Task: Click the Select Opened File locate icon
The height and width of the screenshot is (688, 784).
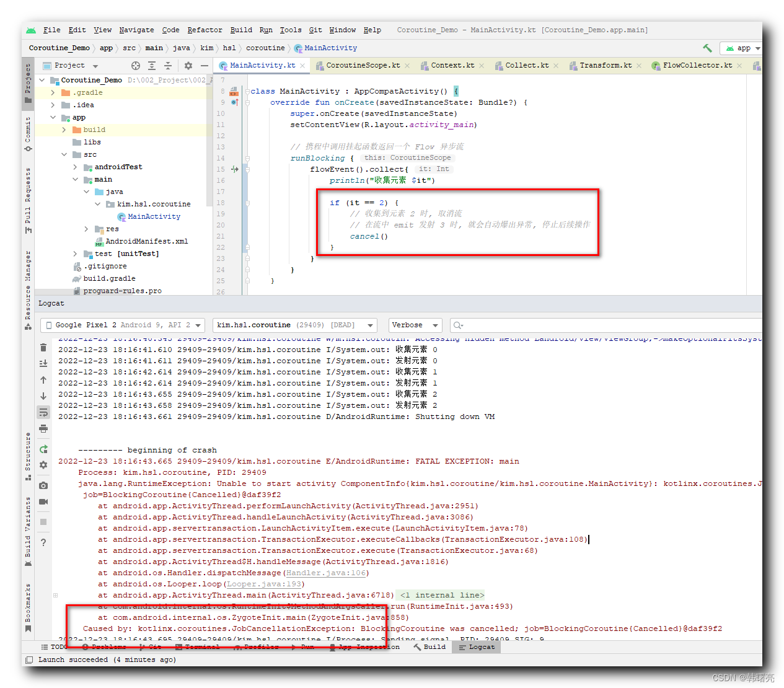Action: (136, 65)
